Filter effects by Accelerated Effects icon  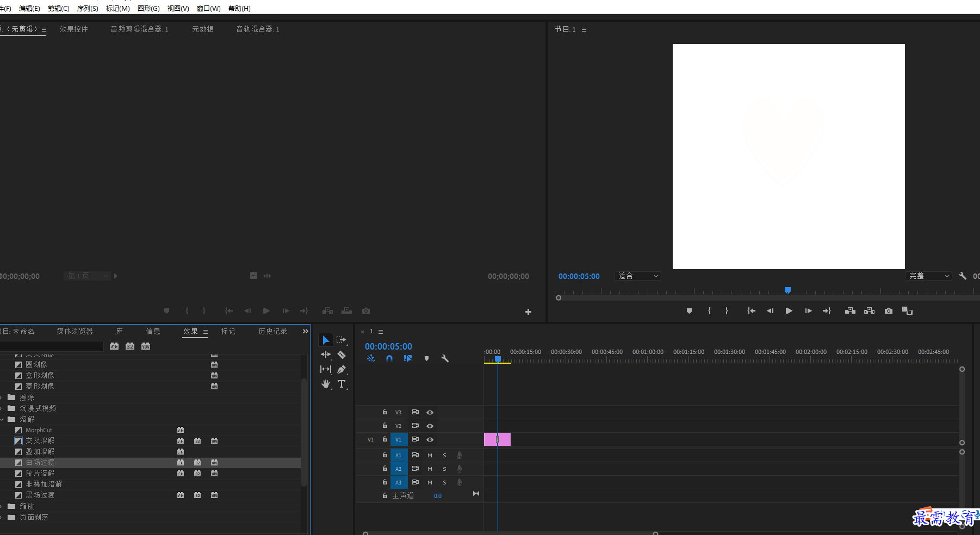tap(114, 346)
